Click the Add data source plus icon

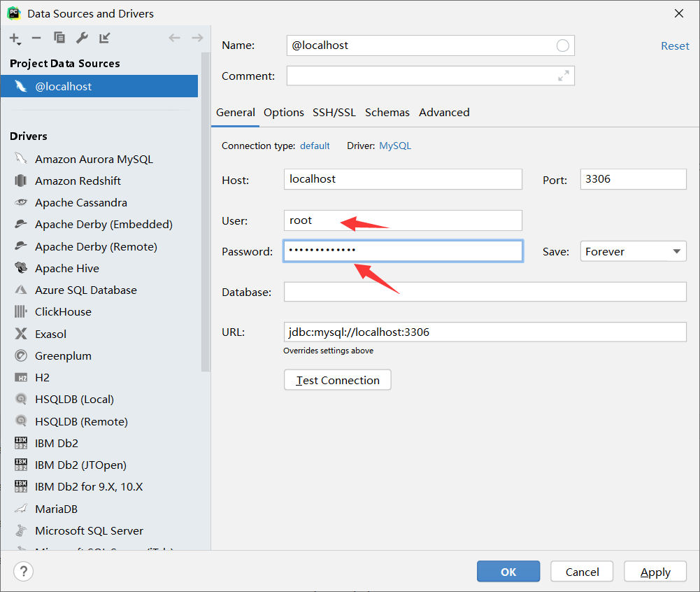pos(15,38)
